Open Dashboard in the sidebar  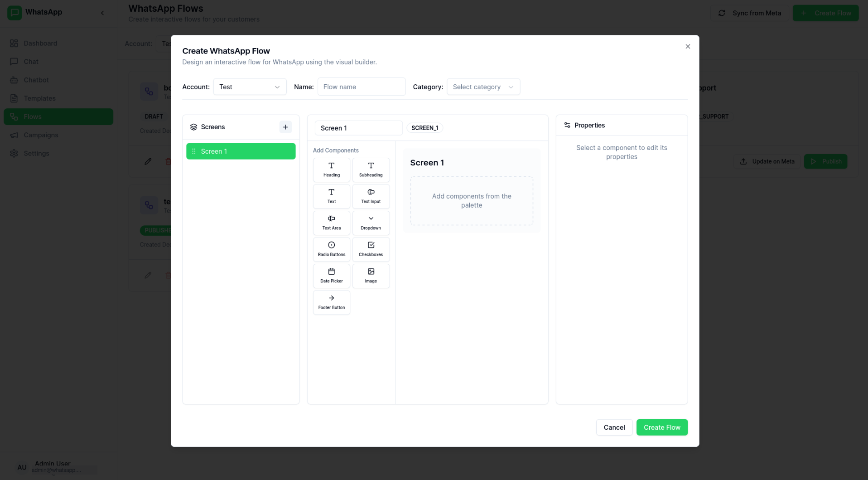click(58, 43)
